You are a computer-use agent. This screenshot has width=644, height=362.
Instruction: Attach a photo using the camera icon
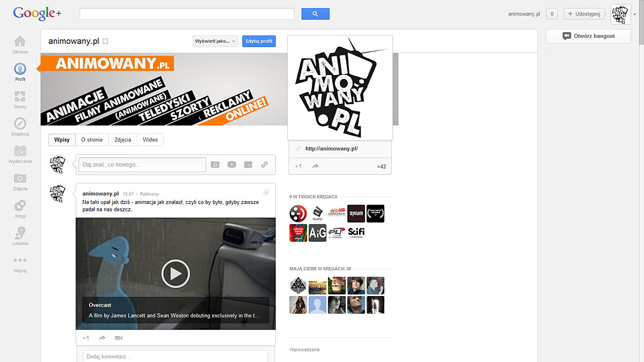(x=215, y=165)
